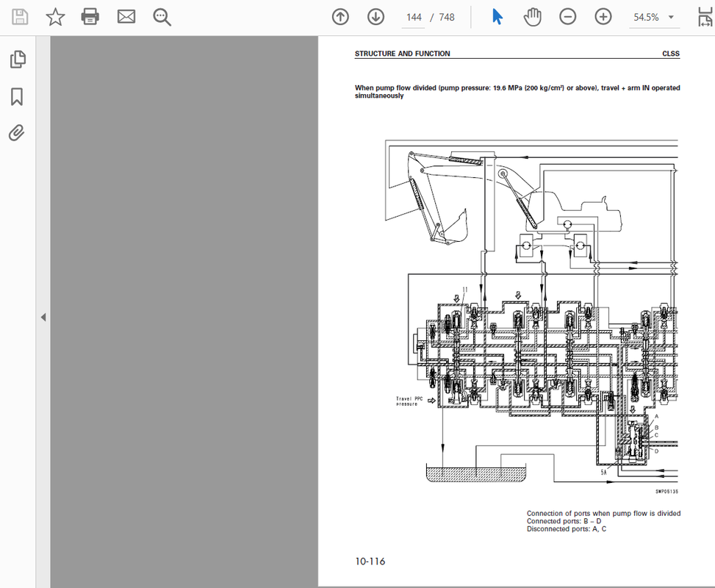The height and width of the screenshot is (588, 715).
Task: Click the Save file icon
Action: point(20,18)
